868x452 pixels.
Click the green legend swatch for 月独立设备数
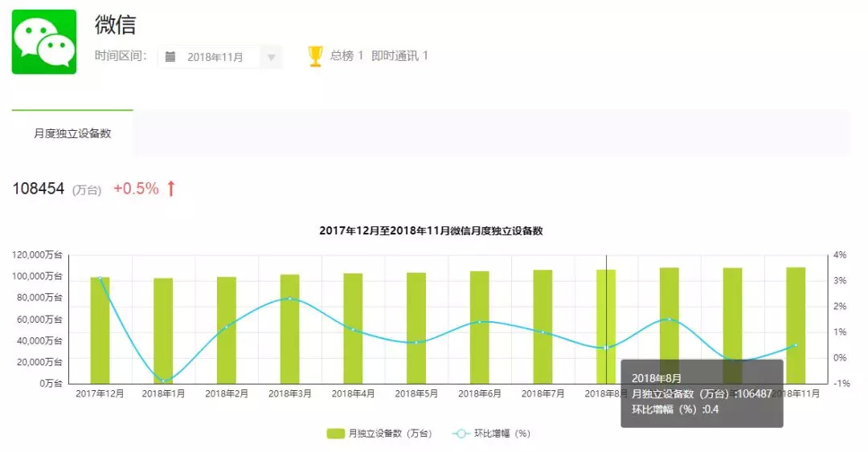tap(335, 434)
